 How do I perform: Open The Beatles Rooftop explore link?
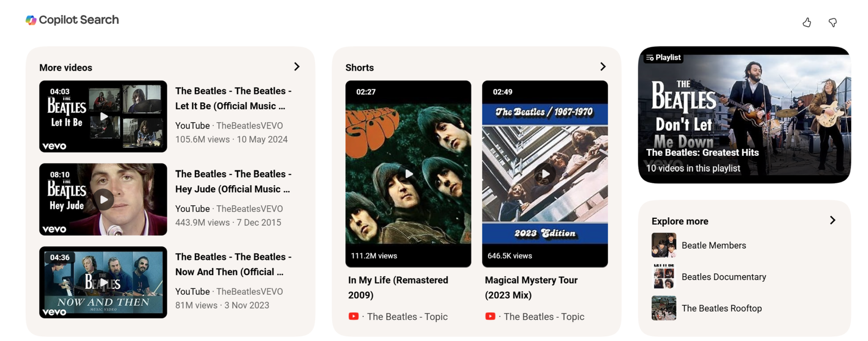pos(722,308)
